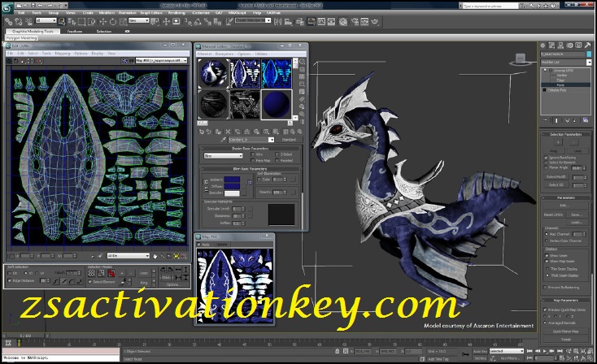Select the dark blue sphere material slot

[x=277, y=104]
